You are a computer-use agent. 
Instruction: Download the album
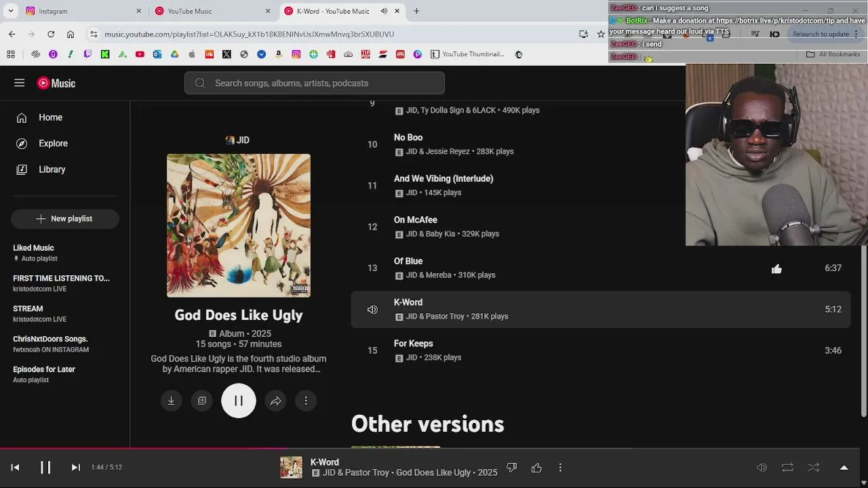click(171, 401)
